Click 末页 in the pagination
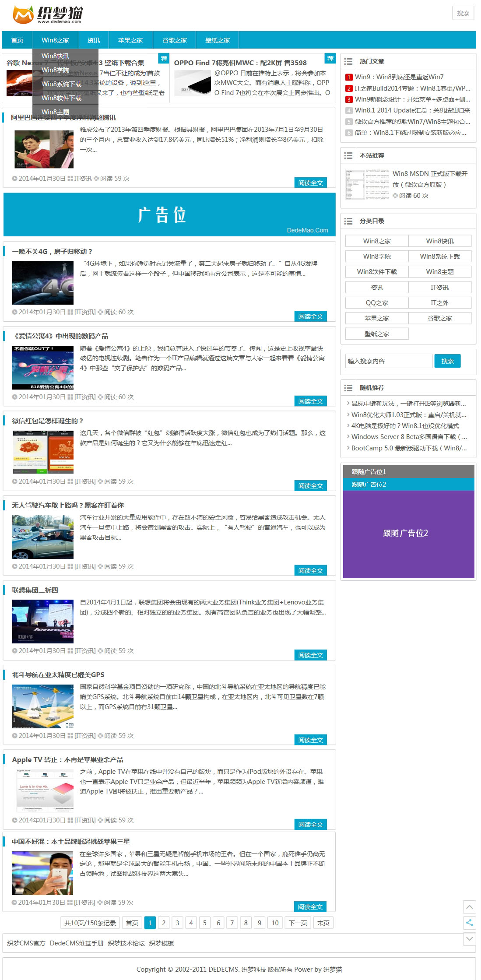Image resolution: width=481 pixels, height=980 pixels. (323, 923)
